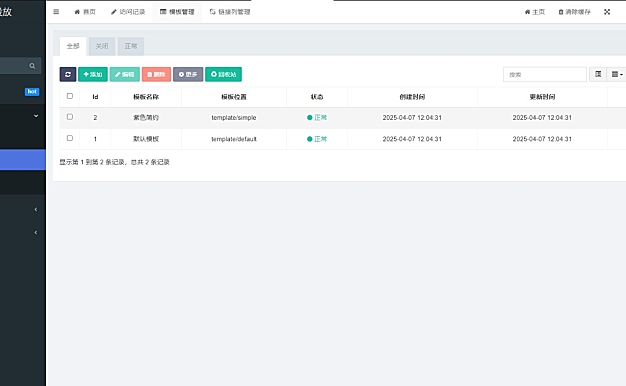Expand the lower collapsed sidebar group arrow
The image size is (626, 386).
[x=36, y=232]
